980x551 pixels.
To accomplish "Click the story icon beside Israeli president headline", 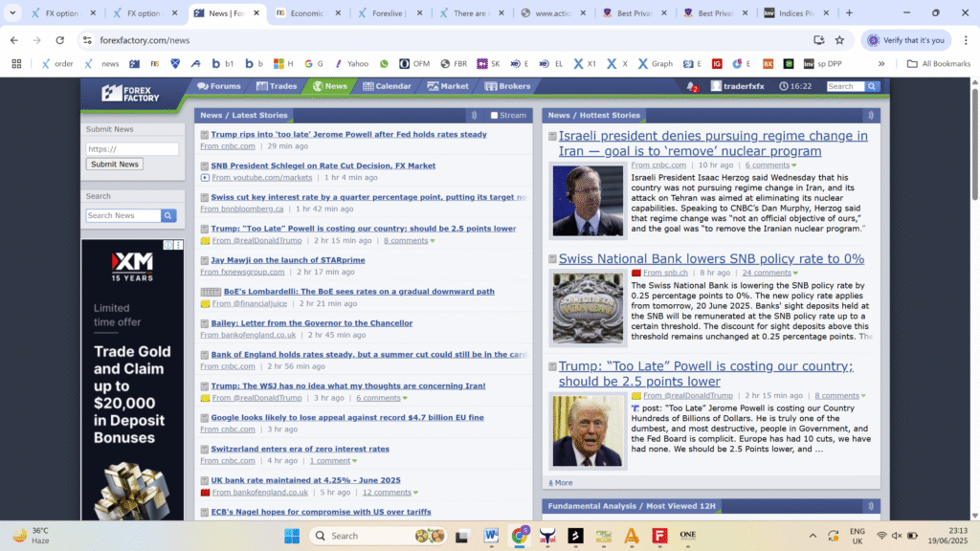I will coord(552,136).
